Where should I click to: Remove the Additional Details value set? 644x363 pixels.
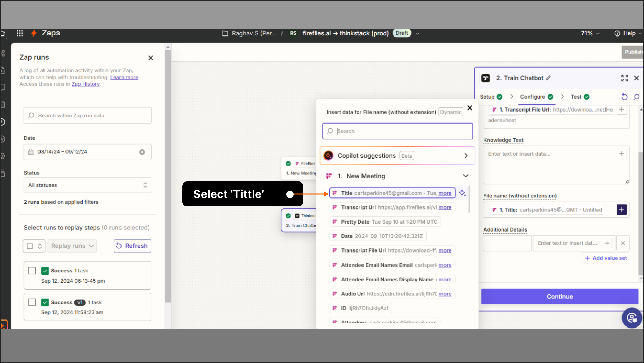coord(623,243)
